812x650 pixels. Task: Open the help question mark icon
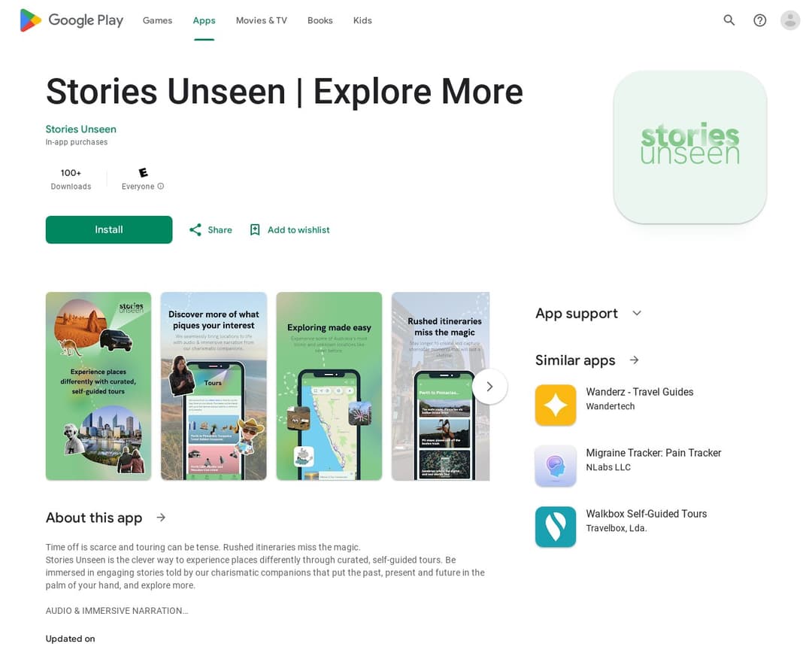point(759,20)
